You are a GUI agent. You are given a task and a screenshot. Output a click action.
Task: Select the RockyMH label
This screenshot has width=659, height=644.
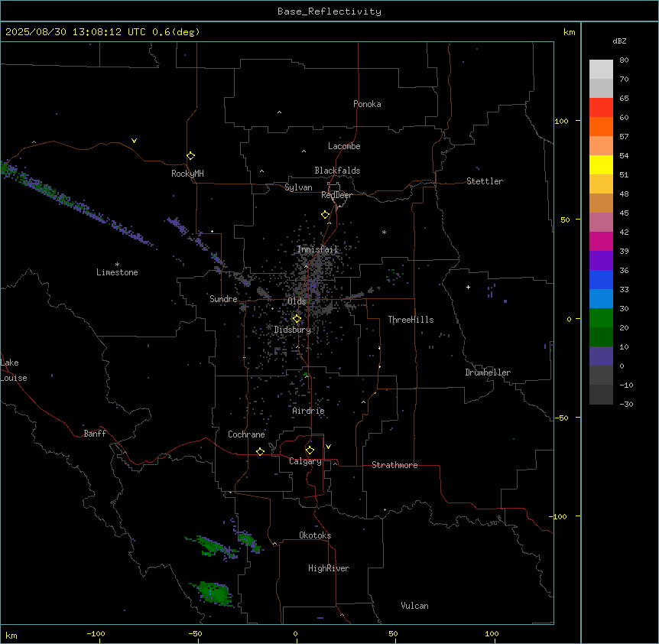pos(187,174)
